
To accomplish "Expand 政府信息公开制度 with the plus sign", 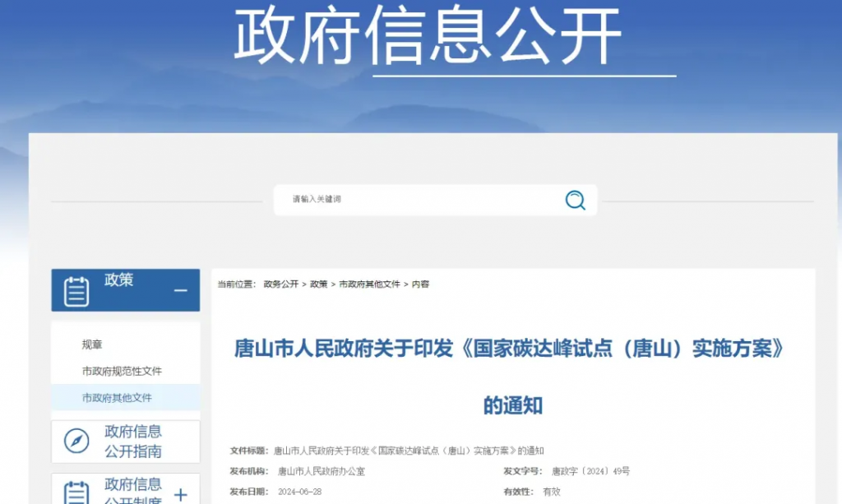I will click(x=181, y=494).
